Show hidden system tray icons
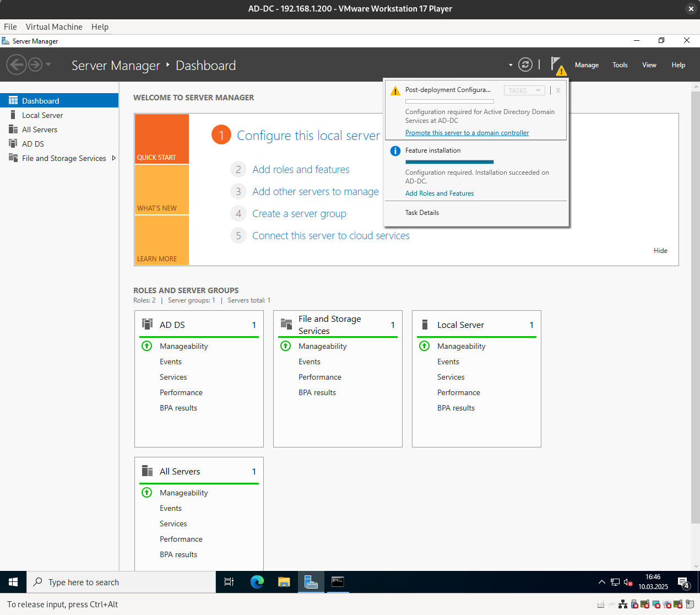 pyautogui.click(x=601, y=582)
